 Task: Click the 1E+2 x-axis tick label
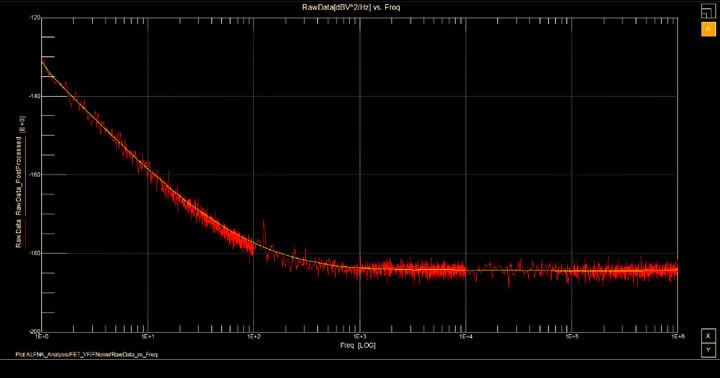pos(253,337)
